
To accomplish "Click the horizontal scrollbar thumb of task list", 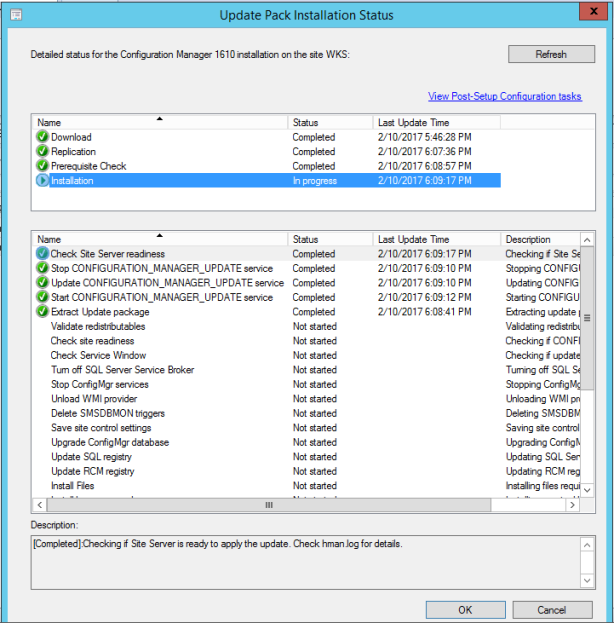I will click(x=269, y=505).
